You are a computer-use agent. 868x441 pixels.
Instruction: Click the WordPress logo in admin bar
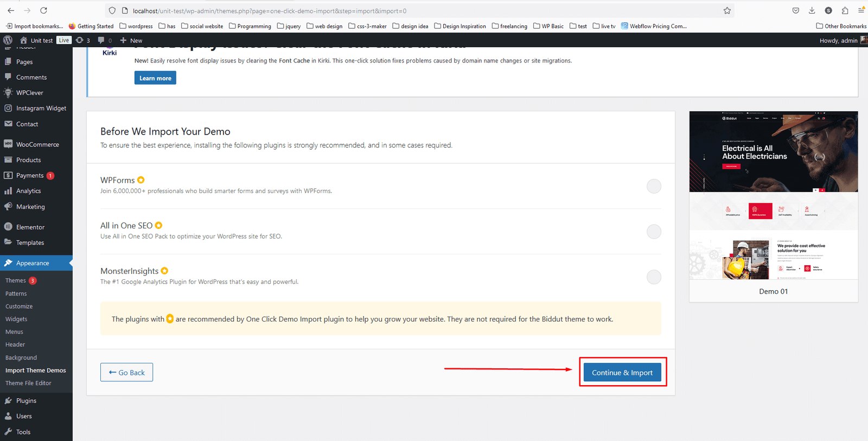tap(8, 40)
